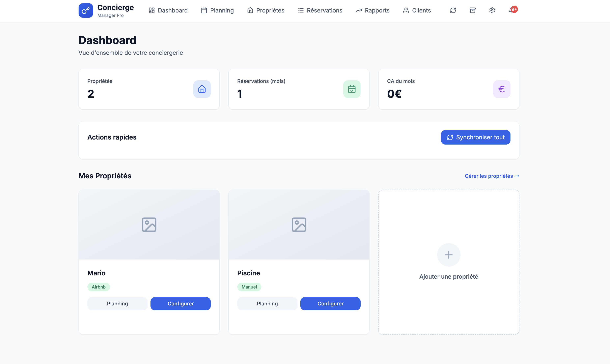Click the Rapports trending arrow icon
The height and width of the screenshot is (364, 610).
[x=359, y=10]
